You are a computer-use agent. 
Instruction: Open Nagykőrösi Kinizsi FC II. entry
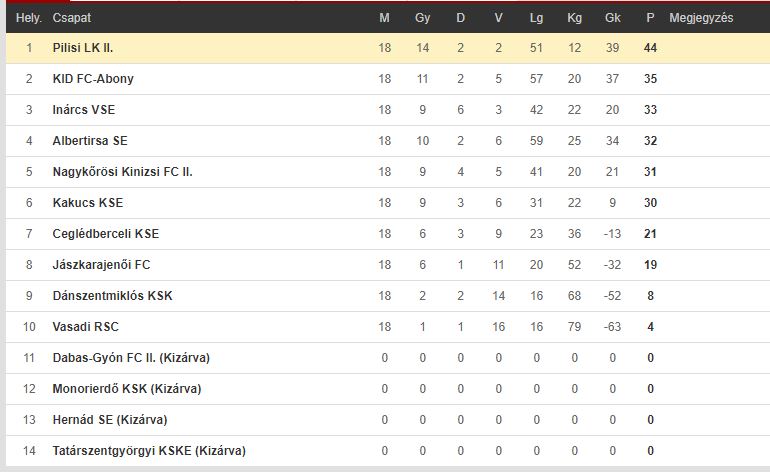pos(122,171)
